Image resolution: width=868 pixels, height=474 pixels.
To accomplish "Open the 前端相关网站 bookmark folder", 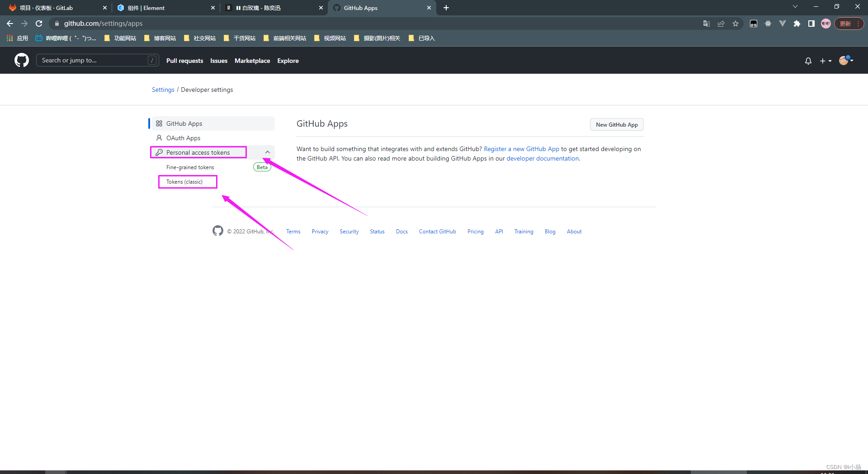I will pos(285,38).
